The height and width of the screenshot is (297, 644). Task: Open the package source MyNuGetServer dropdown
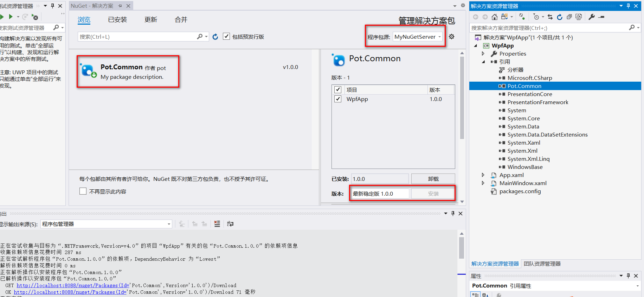(x=418, y=37)
